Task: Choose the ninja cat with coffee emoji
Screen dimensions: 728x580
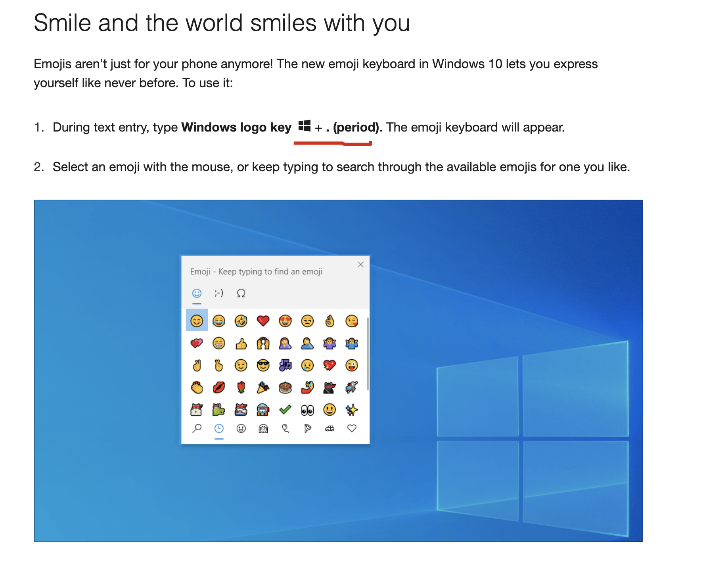Action: tap(241, 409)
